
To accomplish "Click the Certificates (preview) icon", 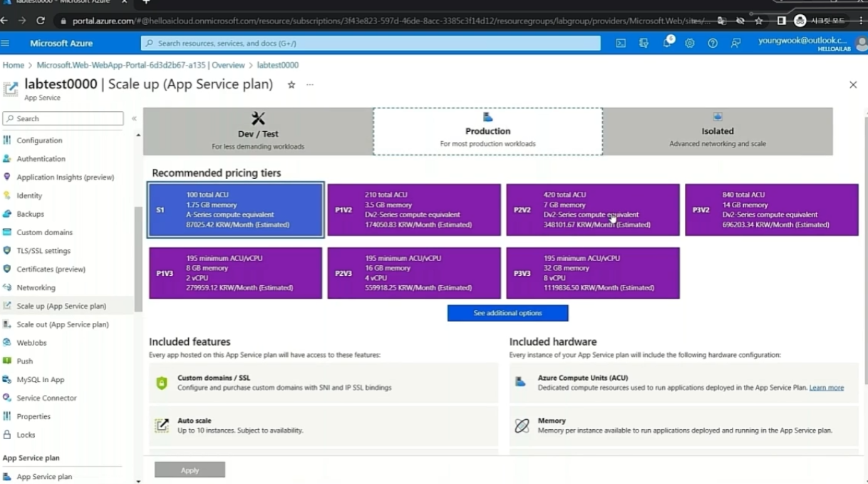I will [x=7, y=269].
